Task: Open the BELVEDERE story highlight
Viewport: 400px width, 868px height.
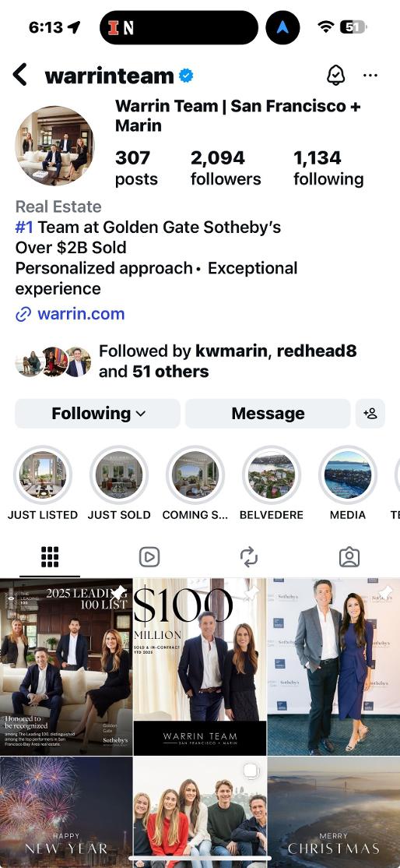Action: point(272,475)
